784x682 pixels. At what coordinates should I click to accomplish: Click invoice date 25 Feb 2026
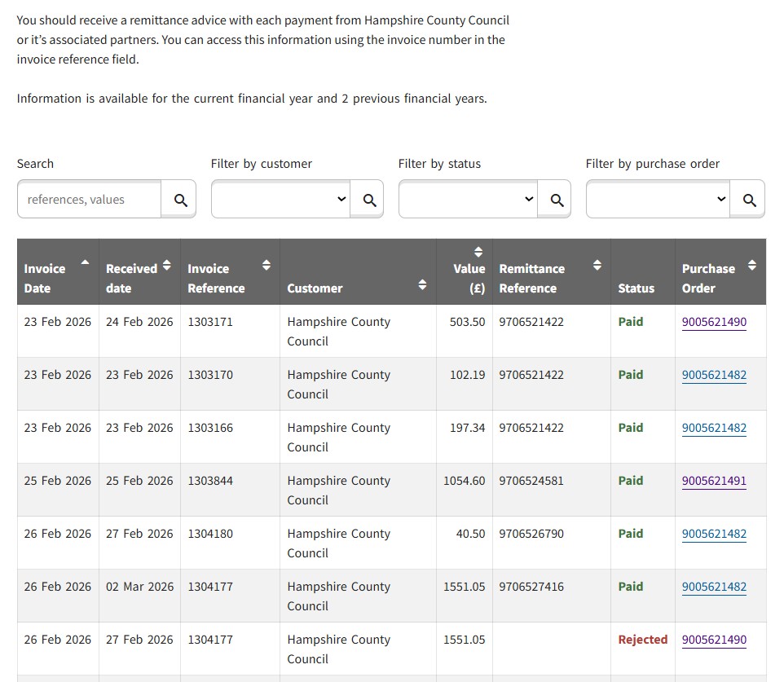[x=58, y=481]
